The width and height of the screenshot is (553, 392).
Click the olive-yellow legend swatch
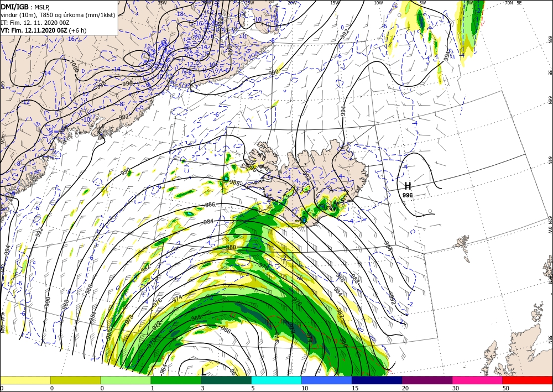[75, 380]
